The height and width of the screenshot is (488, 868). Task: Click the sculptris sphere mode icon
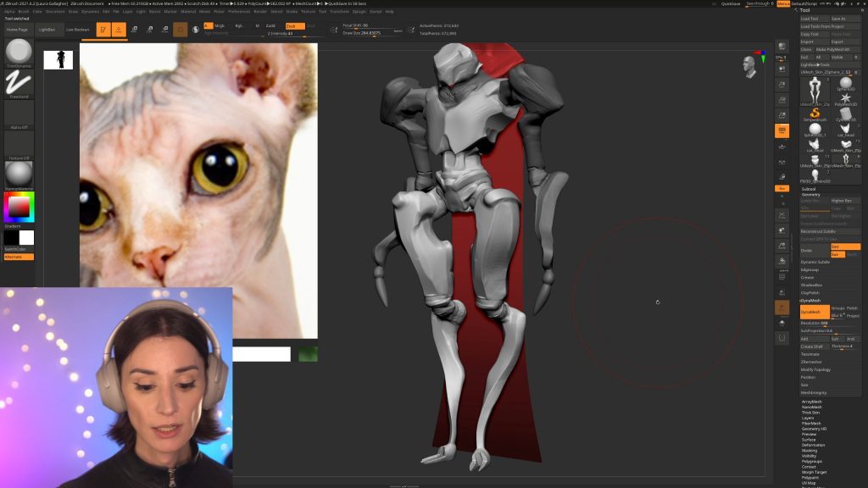[196, 30]
